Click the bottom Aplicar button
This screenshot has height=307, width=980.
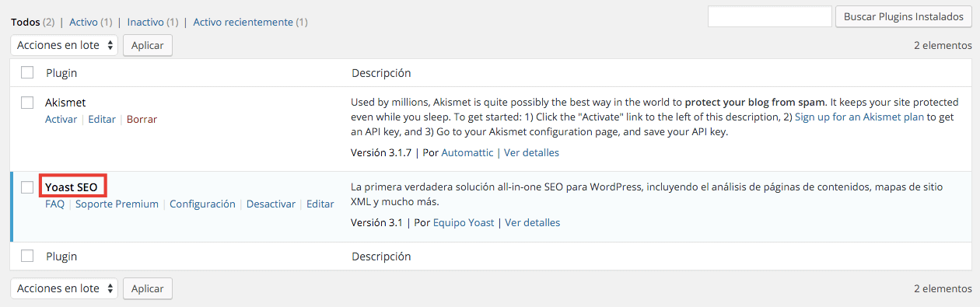click(x=148, y=288)
